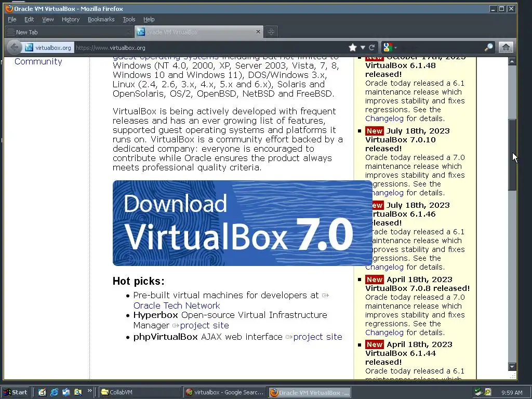This screenshot has width=532, height=399.
Task: Open the URL history dropdown arrow
Action: point(363,48)
